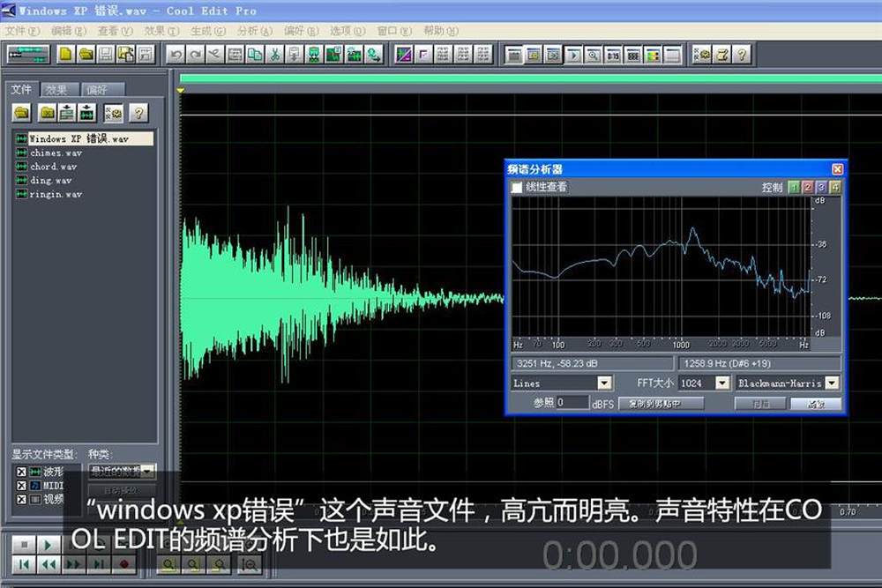This screenshot has width=882, height=588.
Task: Click the rightmost button in the spectrum analyzer's bottom row
Action: (x=816, y=404)
